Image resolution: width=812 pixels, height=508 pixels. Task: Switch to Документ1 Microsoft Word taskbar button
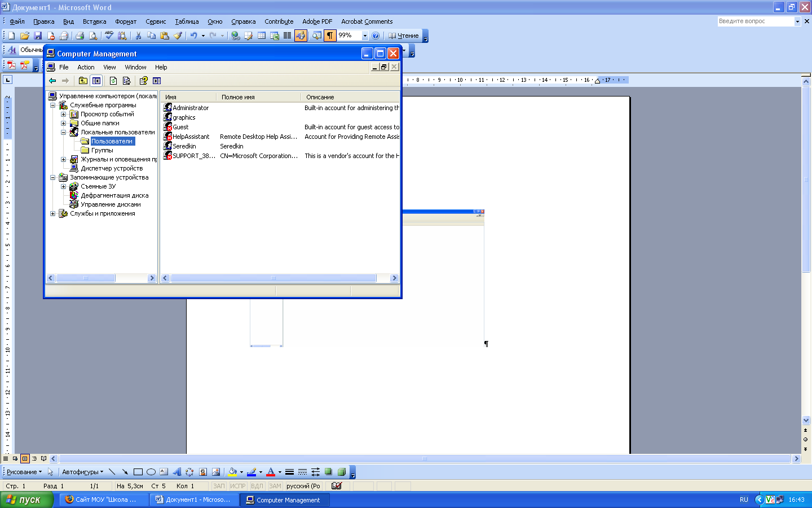195,500
